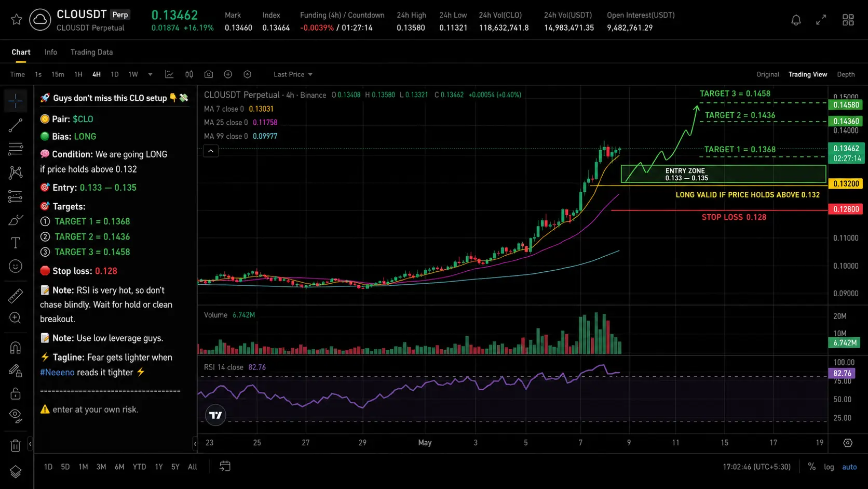Image resolution: width=868 pixels, height=489 pixels.
Task: Take a chart snapshot with camera icon
Action: [209, 74]
